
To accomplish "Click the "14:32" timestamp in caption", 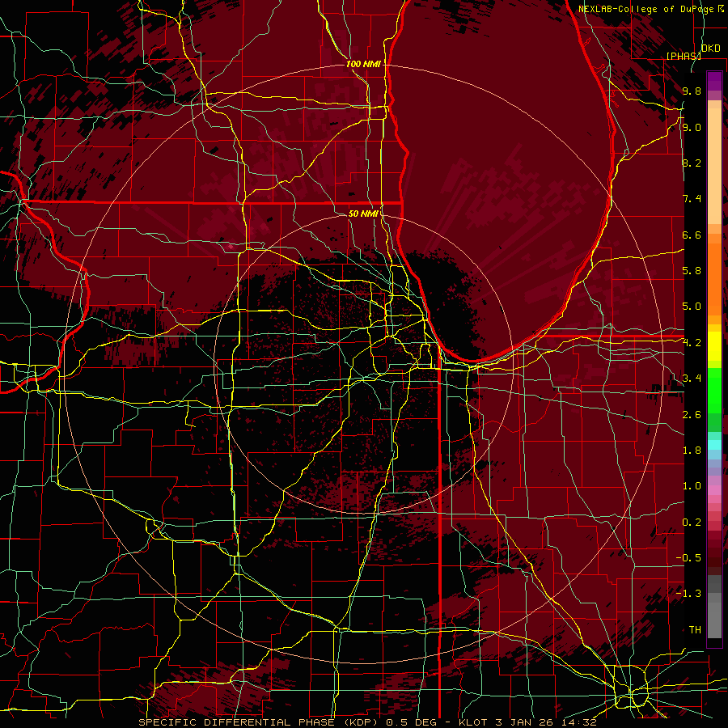I will (x=580, y=722).
